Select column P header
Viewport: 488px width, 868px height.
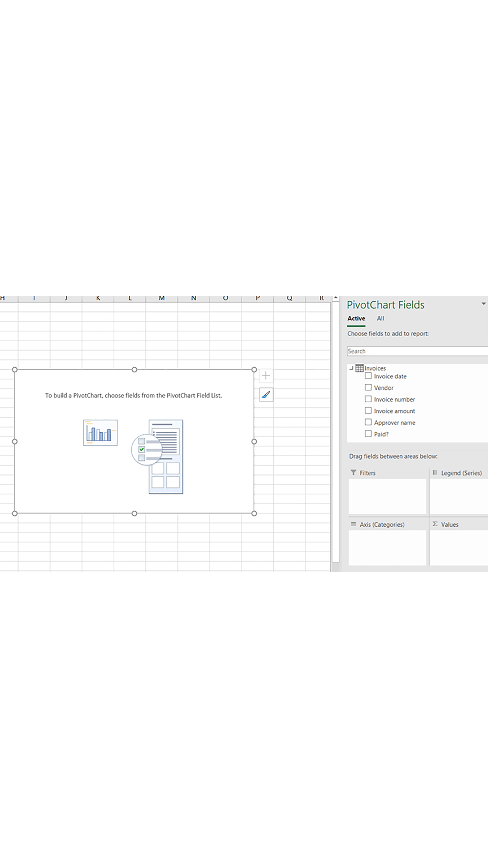(257, 298)
